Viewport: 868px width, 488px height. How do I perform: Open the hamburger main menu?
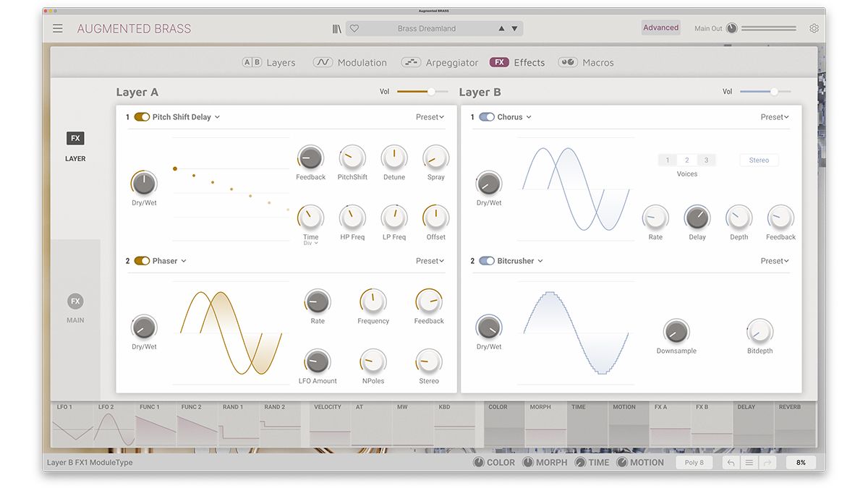(x=58, y=29)
